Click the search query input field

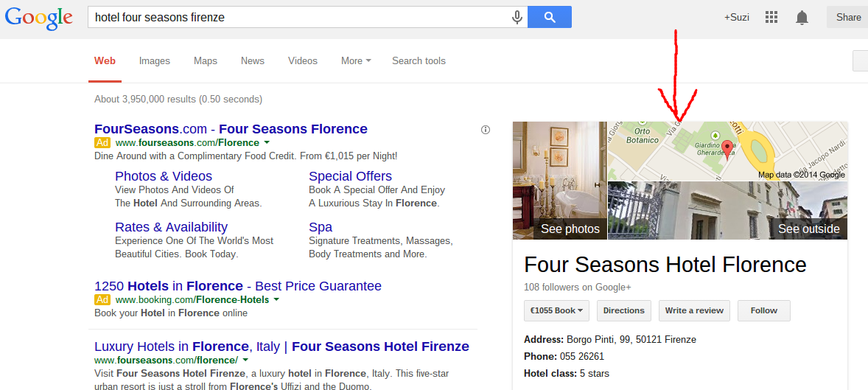298,17
